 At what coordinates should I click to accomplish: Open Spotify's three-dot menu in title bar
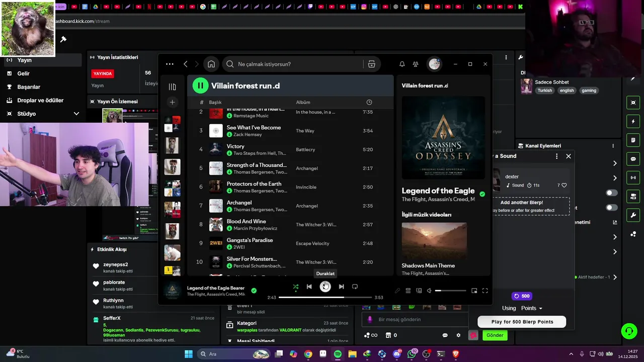(170, 64)
